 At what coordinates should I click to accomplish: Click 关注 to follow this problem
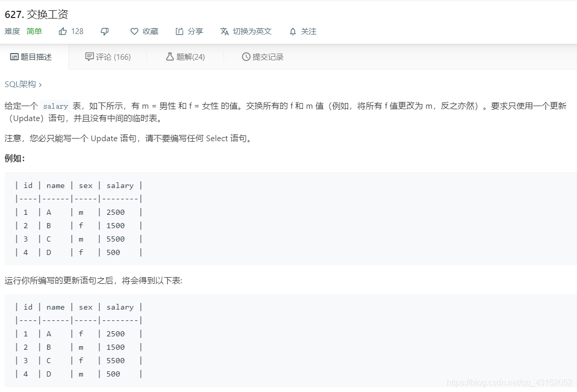click(x=308, y=31)
